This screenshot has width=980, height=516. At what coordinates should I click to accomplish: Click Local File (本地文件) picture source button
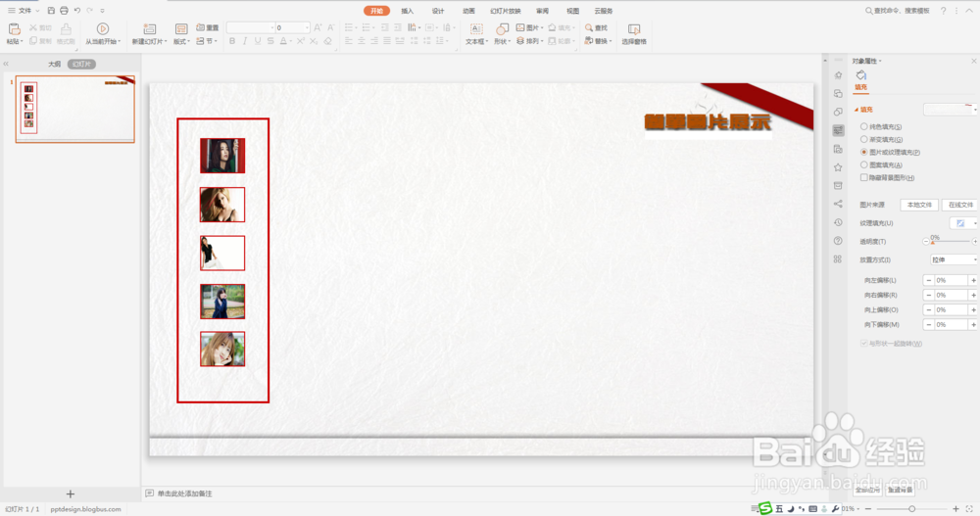coord(919,205)
